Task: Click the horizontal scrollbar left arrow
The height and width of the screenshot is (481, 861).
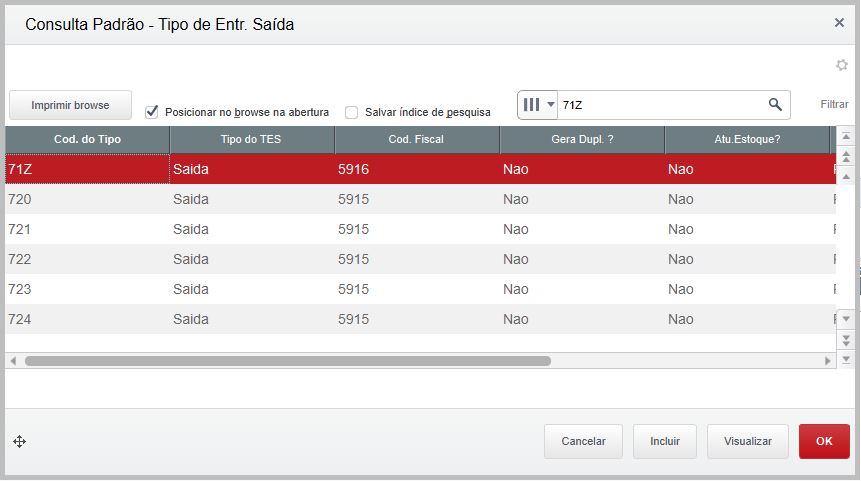Action: click(x=13, y=361)
